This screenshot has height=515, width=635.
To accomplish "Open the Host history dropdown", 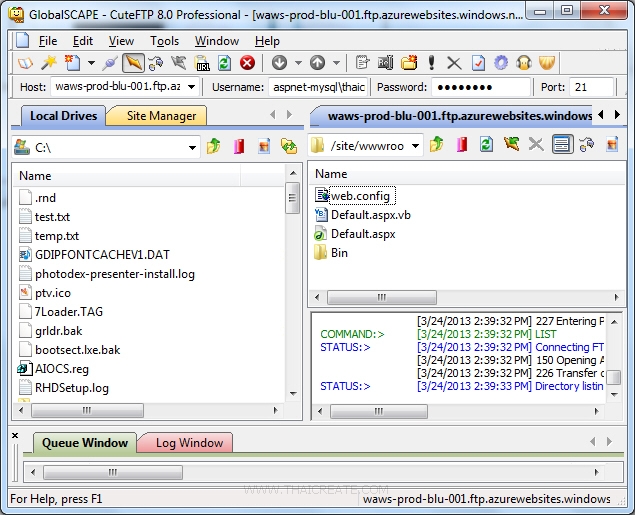I will coord(192,87).
